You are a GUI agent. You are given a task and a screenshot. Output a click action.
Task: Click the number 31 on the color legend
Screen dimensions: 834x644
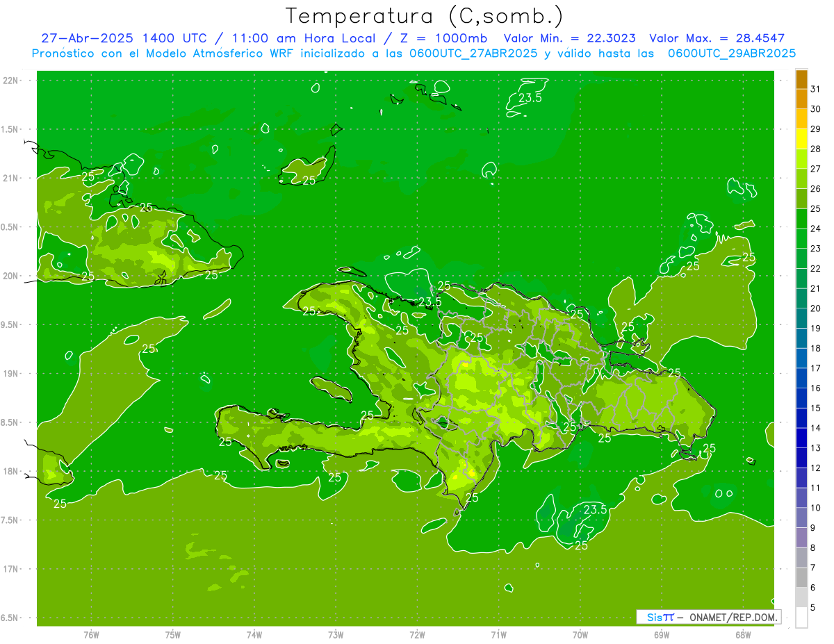click(816, 89)
